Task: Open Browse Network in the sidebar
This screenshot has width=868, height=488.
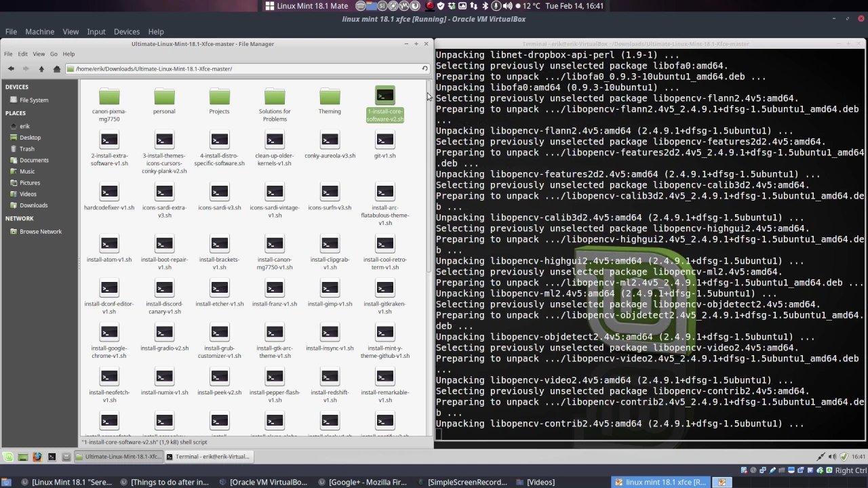Action: (x=40, y=232)
